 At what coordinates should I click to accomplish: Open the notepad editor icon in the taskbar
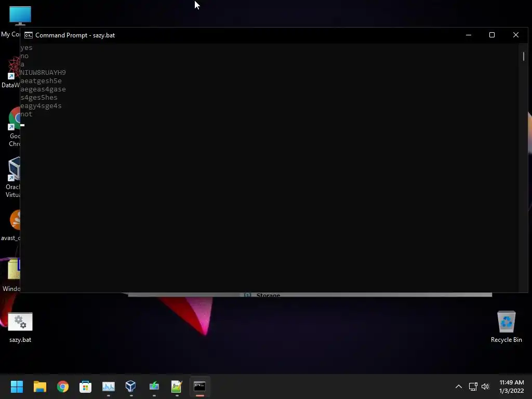(x=177, y=387)
